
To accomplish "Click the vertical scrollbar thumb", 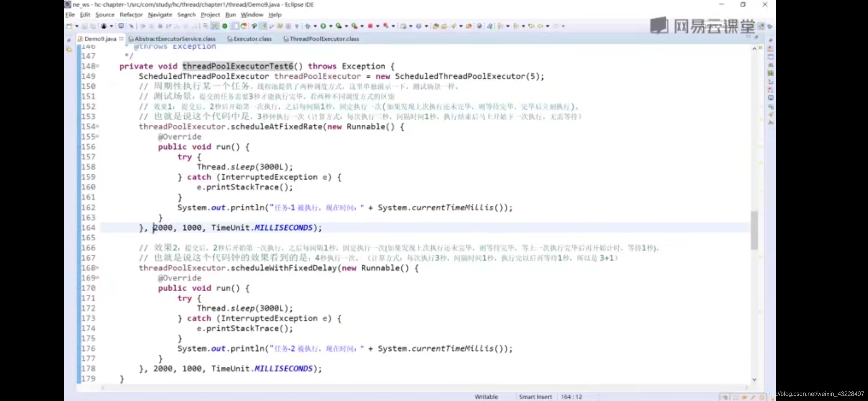I will 754,230.
